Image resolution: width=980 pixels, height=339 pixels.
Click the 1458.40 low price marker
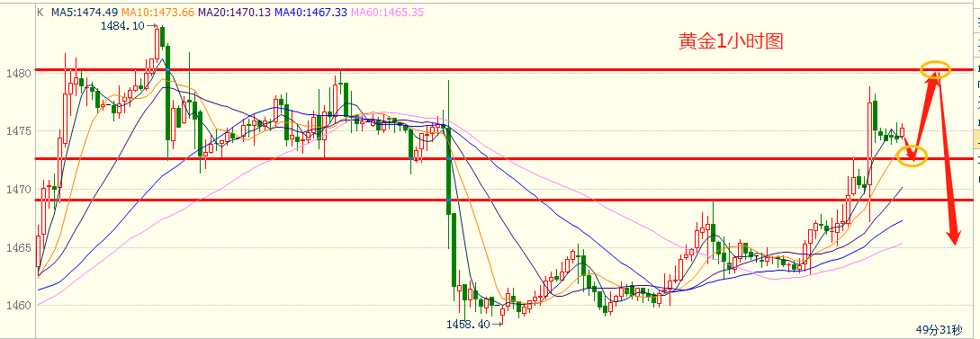coord(473,324)
